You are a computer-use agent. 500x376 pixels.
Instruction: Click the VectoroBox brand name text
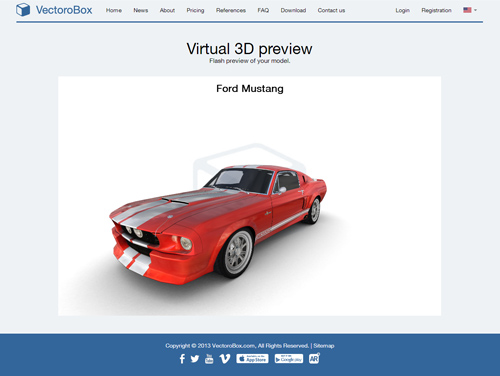(x=64, y=10)
